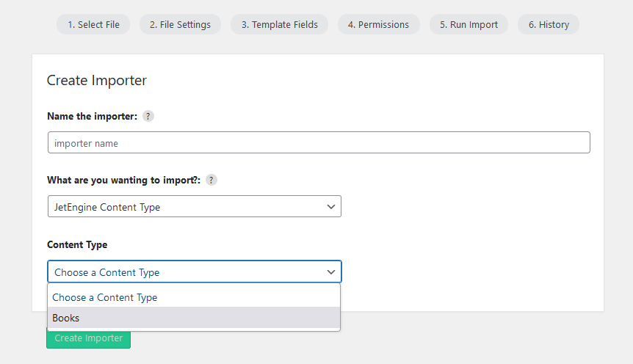Viewport: 633px width, 364px height.
Task: Click help icon next to Name the importer
Action: [x=148, y=116]
